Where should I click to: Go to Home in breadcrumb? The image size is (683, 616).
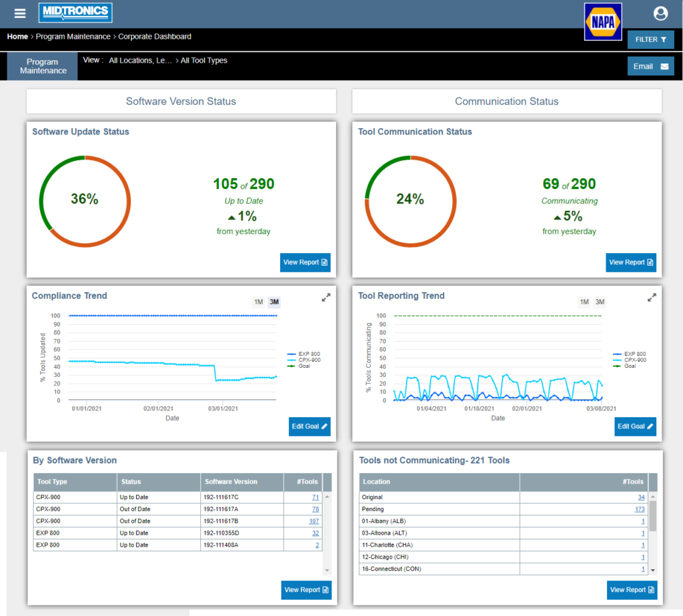17,37
